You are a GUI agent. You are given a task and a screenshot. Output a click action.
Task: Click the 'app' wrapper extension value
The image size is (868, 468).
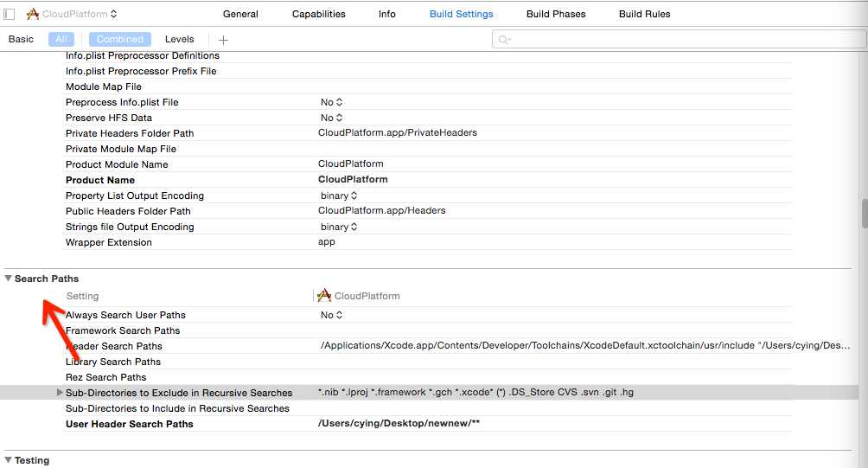click(x=327, y=242)
